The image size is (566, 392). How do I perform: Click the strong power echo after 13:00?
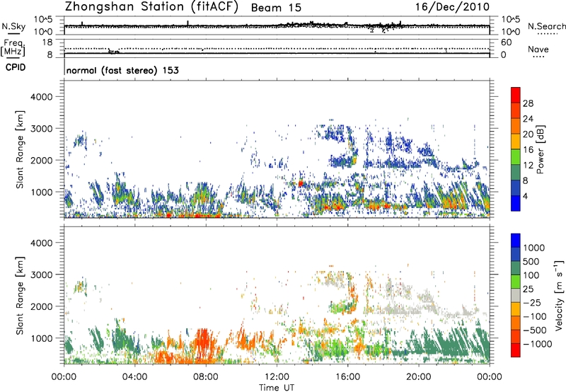pos(300,183)
